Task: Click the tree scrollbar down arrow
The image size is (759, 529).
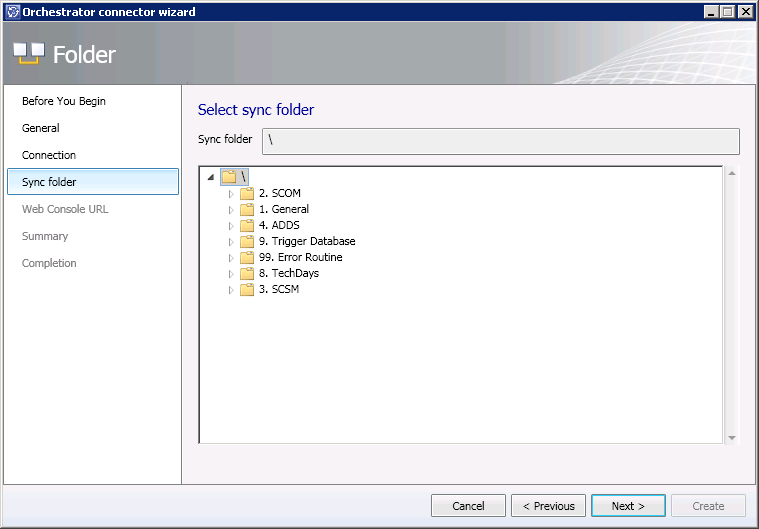Action: (x=732, y=437)
